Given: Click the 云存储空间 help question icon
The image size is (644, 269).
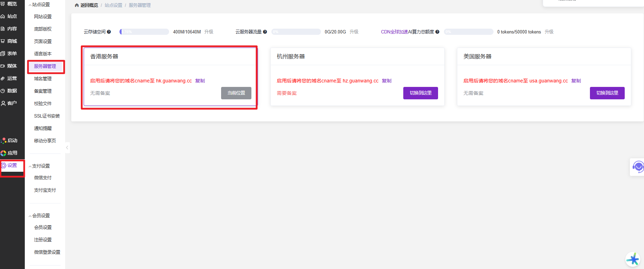Looking at the screenshot, I should [109, 32].
